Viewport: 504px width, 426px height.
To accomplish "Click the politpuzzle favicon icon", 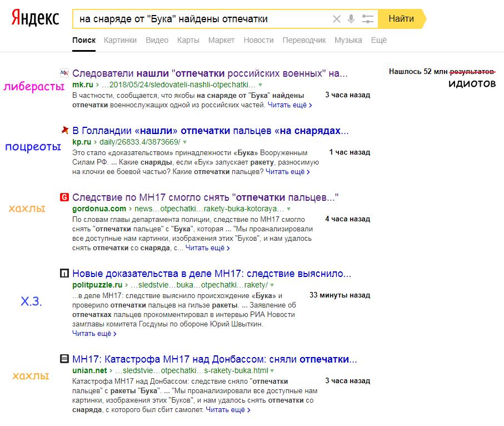I will (x=64, y=273).
